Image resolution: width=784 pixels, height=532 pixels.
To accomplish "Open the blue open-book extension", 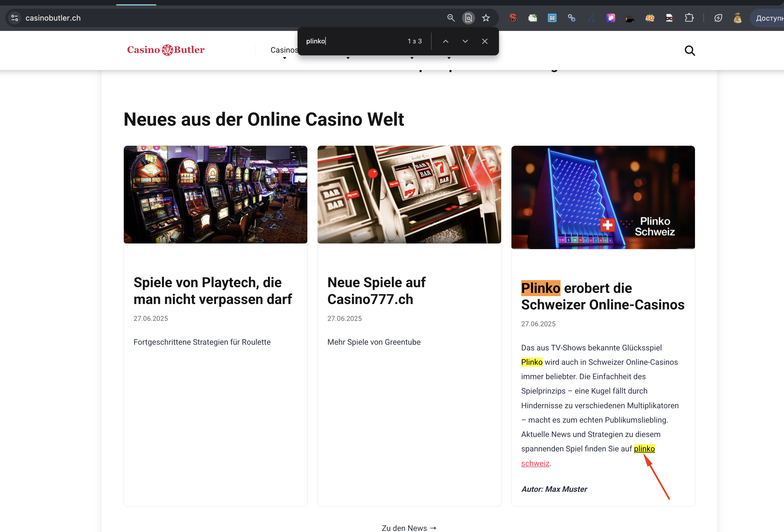I will click(552, 18).
